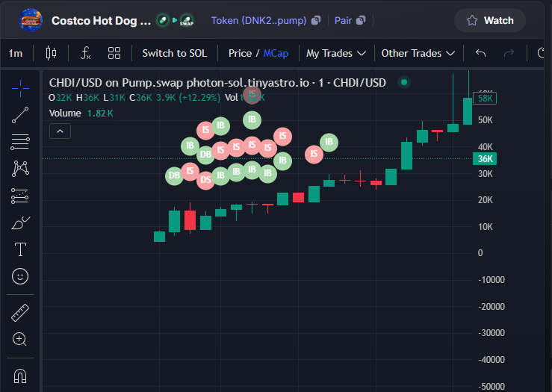Click Switch to SOL

pos(175,53)
